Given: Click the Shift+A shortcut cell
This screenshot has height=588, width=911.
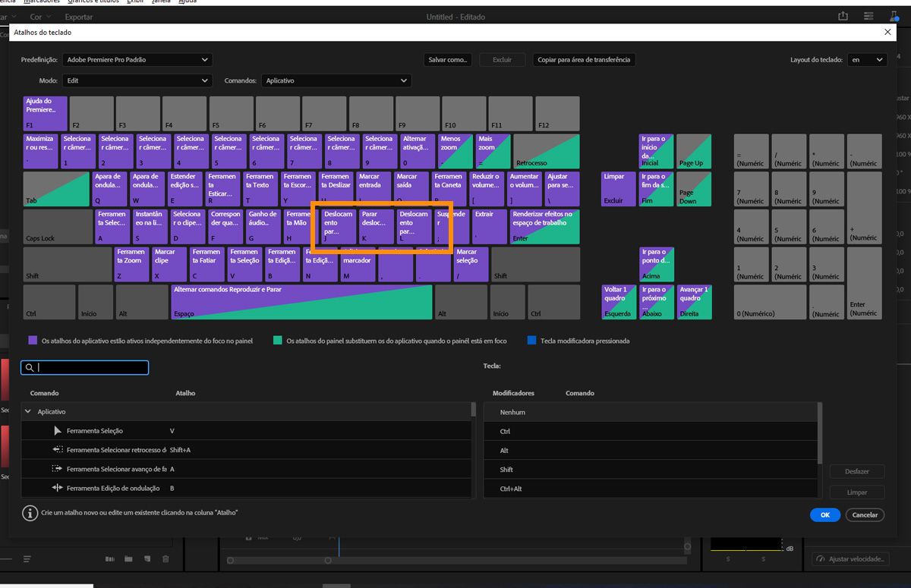Looking at the screenshot, I should [x=180, y=450].
